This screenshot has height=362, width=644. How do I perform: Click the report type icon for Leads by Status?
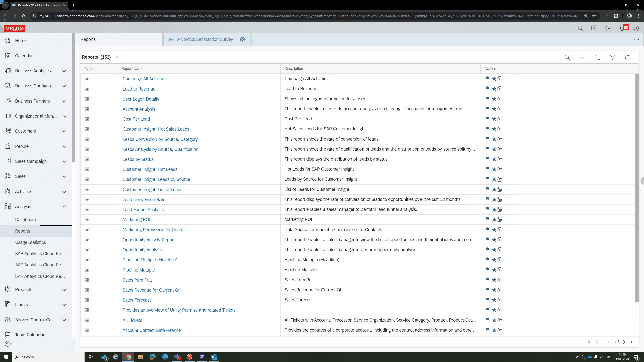[87, 159]
